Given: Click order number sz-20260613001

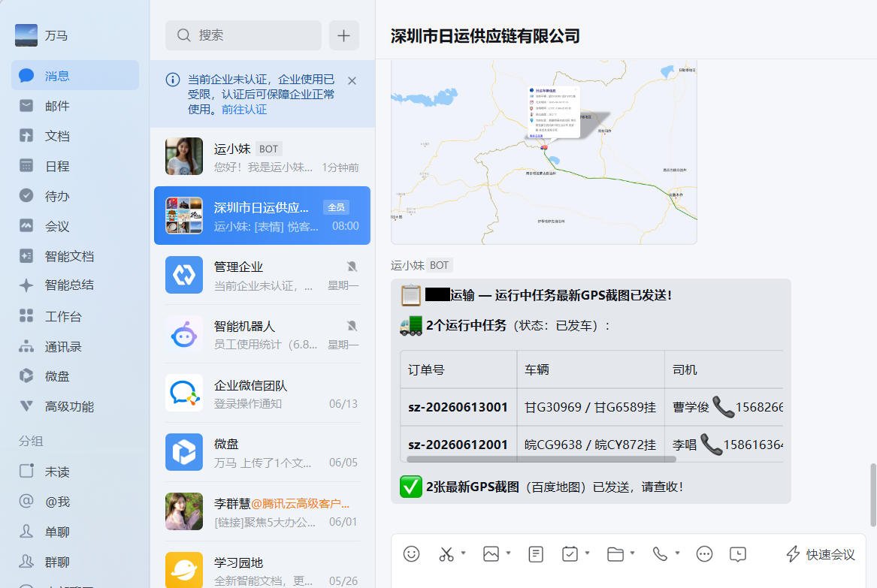Looking at the screenshot, I should [x=458, y=407].
